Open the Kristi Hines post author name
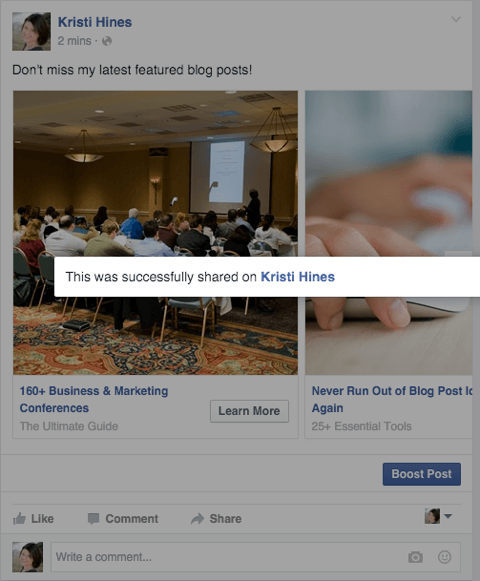Screen dimensions: 480x581 click(x=95, y=22)
